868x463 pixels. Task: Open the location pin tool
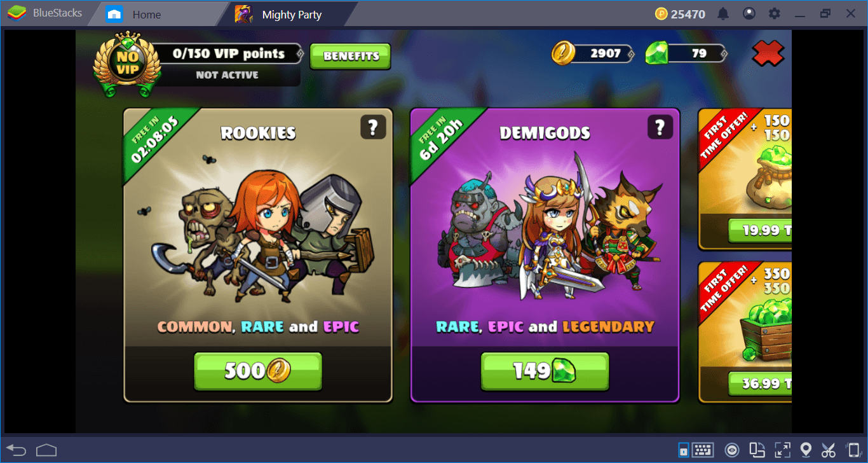tap(806, 450)
